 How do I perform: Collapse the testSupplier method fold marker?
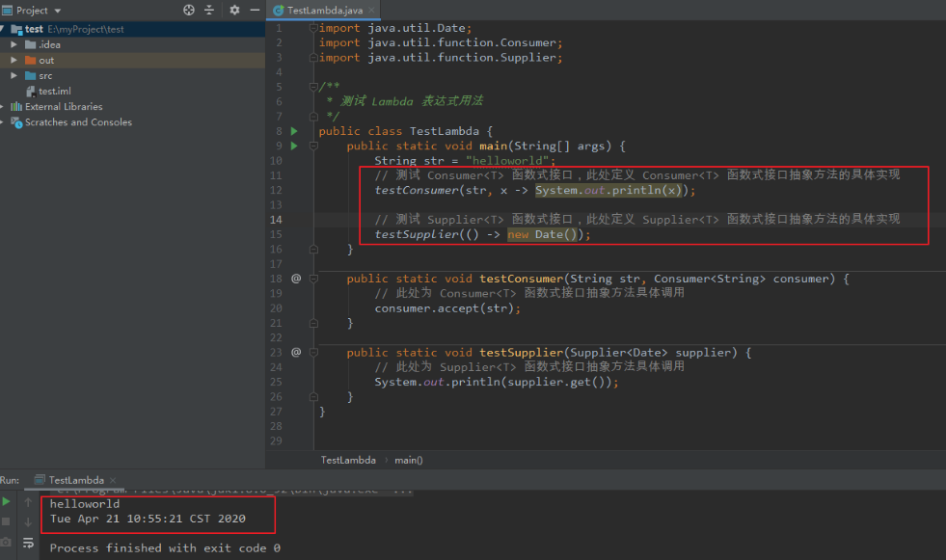313,352
